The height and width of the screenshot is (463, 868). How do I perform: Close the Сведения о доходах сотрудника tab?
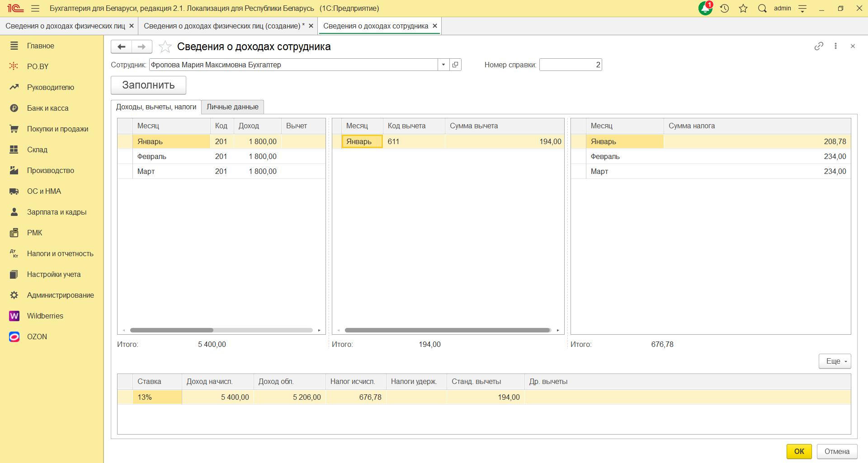click(435, 26)
